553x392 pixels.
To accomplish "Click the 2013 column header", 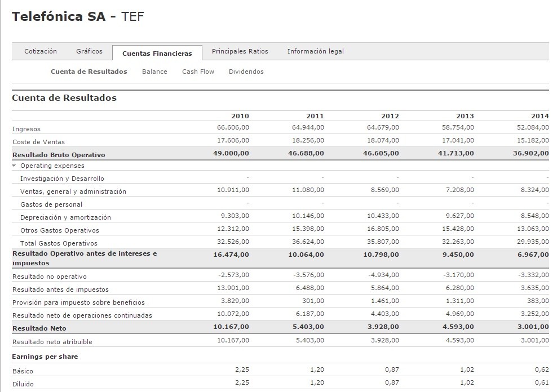I will click(x=465, y=116).
